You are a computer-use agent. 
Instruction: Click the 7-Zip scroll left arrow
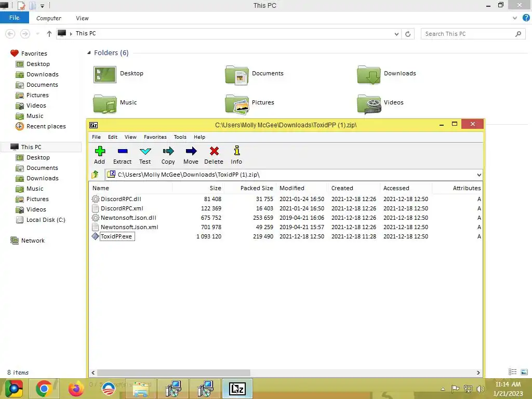(x=94, y=373)
